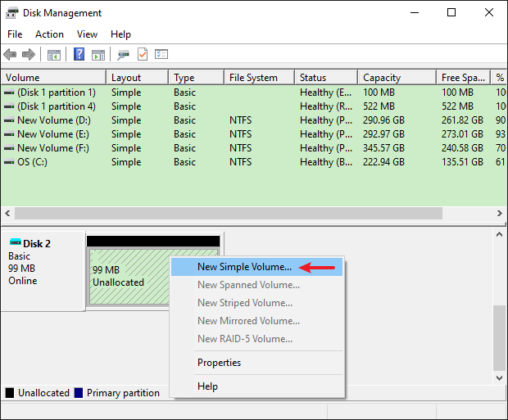The image size is (508, 420).
Task: Click the horizontal scrollbar right arrow
Action: click(x=500, y=214)
